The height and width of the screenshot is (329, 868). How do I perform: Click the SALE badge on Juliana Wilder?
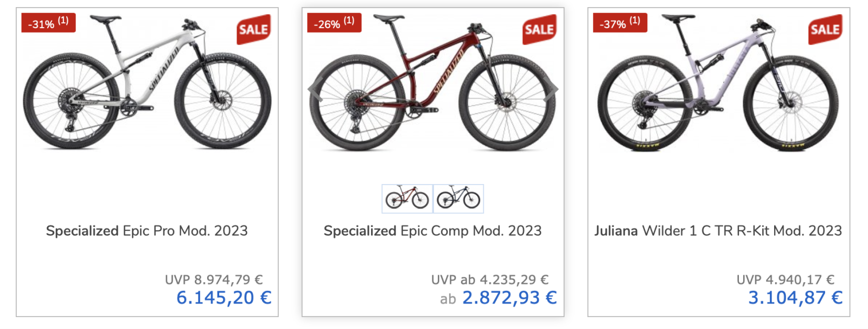pyautogui.click(x=825, y=29)
